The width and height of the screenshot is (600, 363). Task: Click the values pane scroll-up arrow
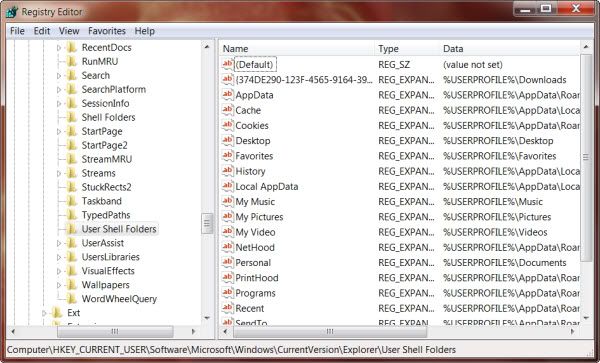(586, 47)
